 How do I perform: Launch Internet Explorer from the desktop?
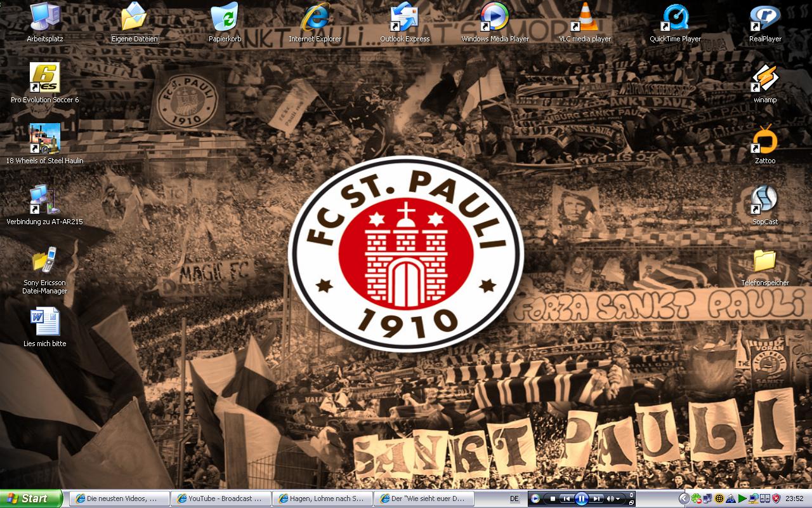point(315,22)
